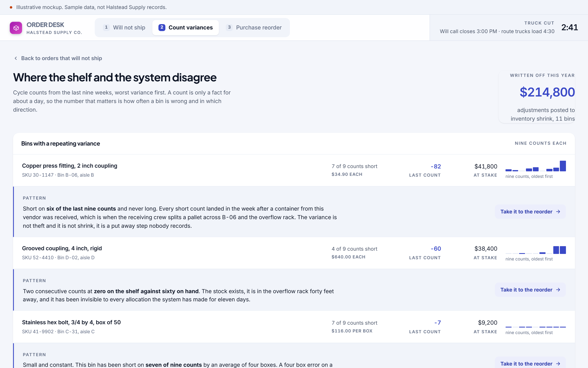Click the -82 last count value
588x368 pixels.
pyautogui.click(x=436, y=166)
